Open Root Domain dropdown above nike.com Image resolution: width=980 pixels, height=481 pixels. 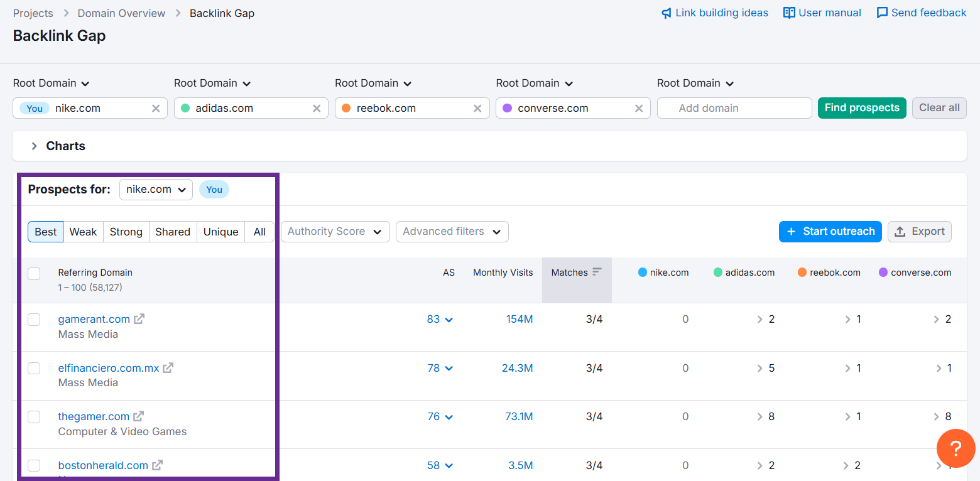pyautogui.click(x=52, y=84)
